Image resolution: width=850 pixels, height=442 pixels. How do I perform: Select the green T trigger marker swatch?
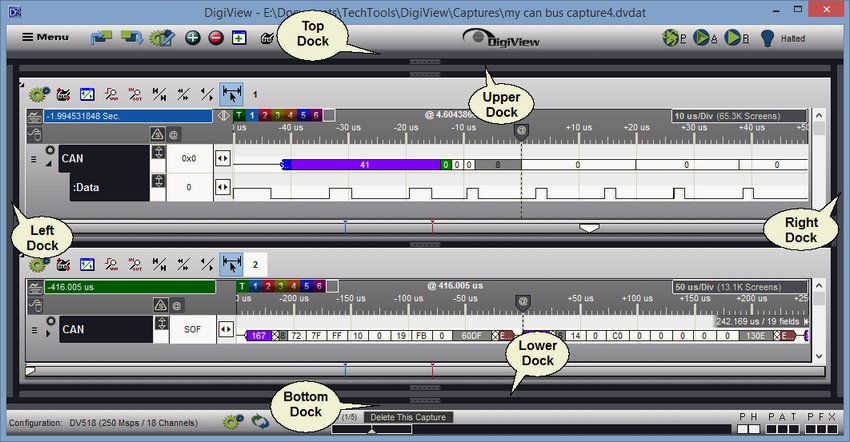click(x=240, y=116)
